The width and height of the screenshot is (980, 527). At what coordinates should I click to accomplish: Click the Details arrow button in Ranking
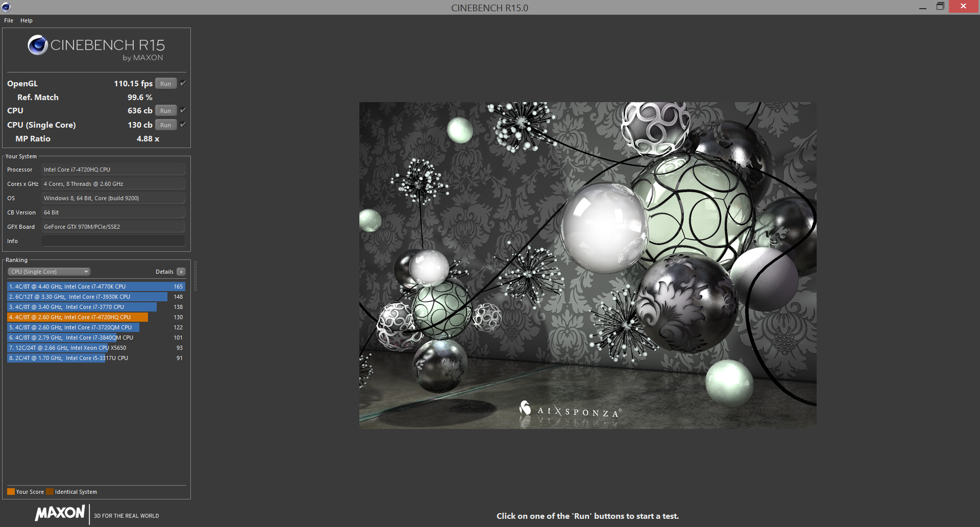coord(181,272)
